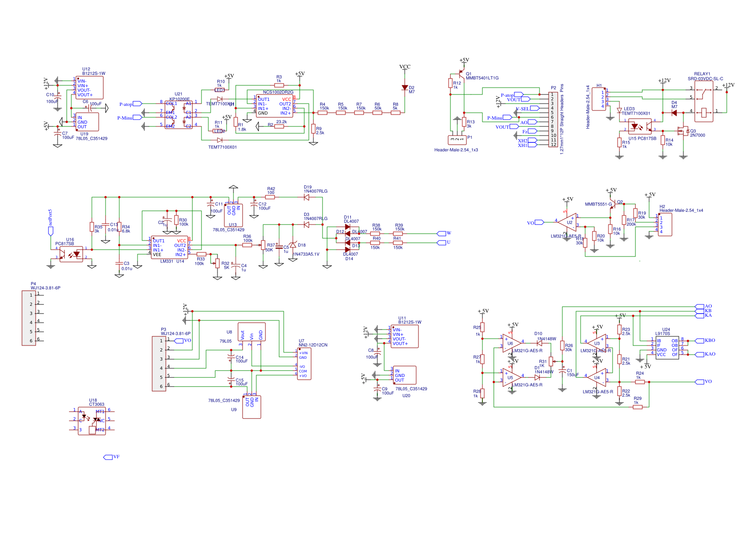Click the U12 B1212S-1W converter symbol
The image size is (756, 535).
90,88
